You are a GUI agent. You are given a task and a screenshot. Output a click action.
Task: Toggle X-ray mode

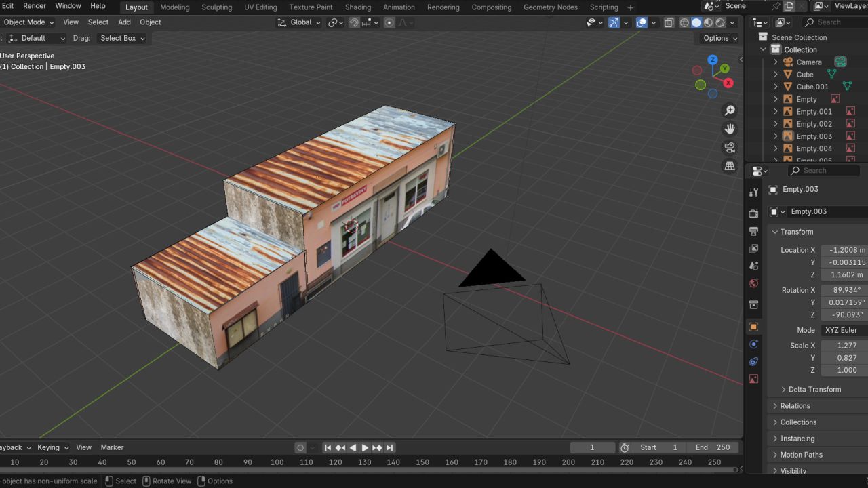(669, 22)
